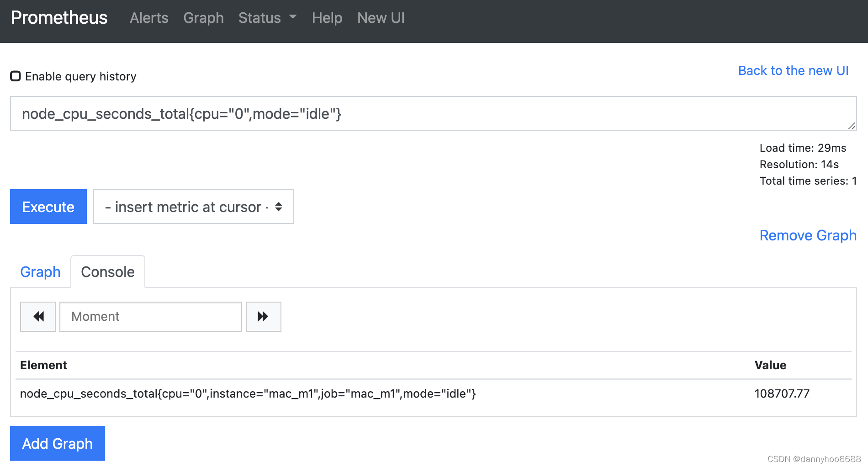Open the insert metric at cursor dropdown

(x=194, y=207)
